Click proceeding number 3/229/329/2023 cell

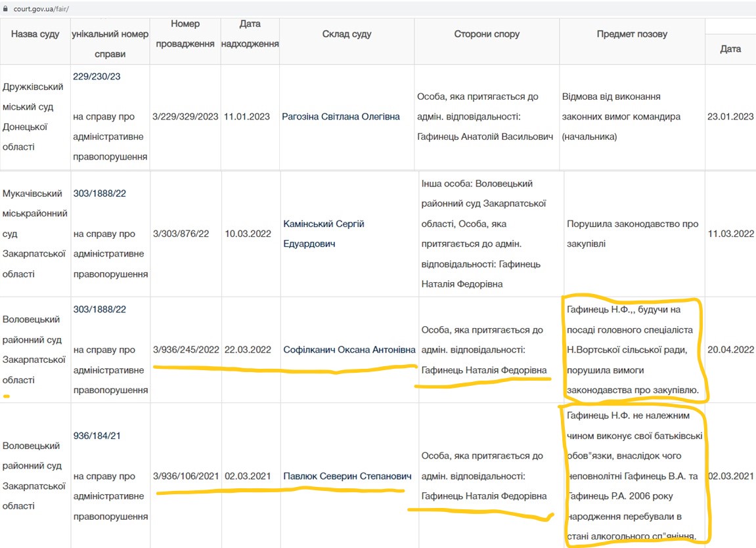pyautogui.click(x=185, y=117)
